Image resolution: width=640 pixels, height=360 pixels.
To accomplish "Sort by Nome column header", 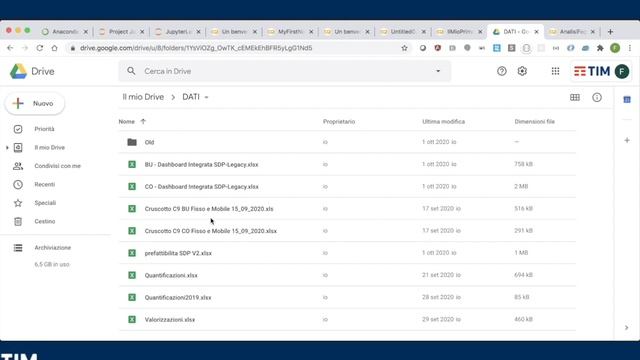I will pos(127,122).
